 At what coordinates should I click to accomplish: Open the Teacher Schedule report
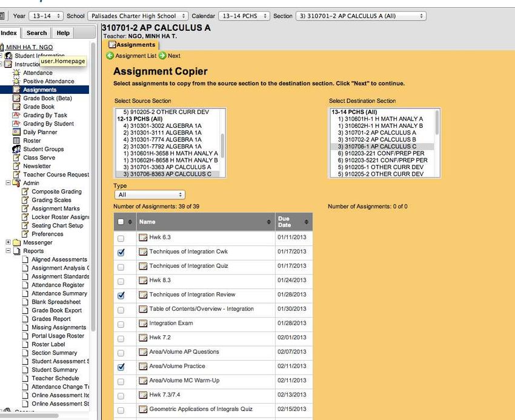click(x=55, y=378)
